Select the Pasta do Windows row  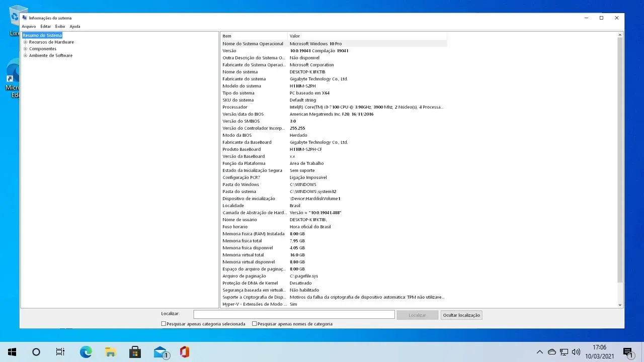334,185
